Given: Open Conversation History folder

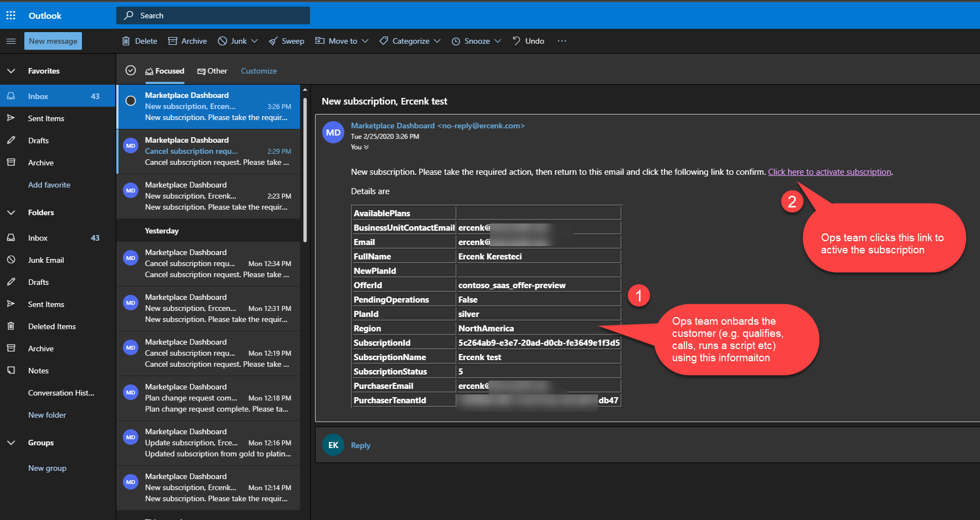Looking at the screenshot, I should coord(58,393).
